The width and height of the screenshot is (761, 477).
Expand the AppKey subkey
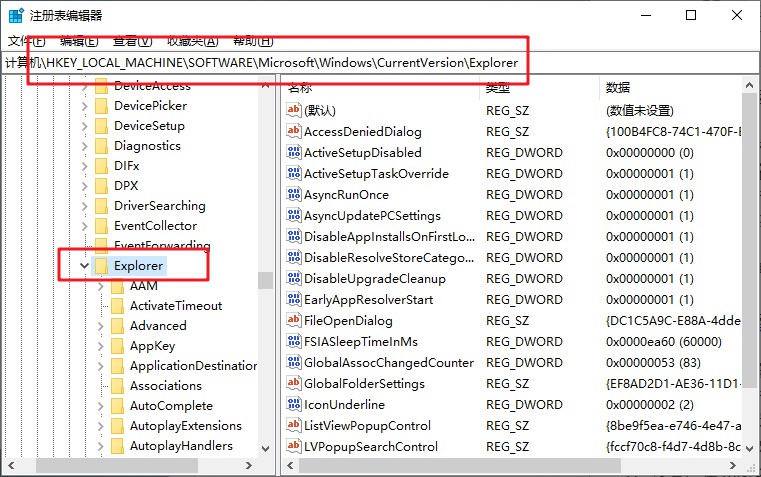101,346
